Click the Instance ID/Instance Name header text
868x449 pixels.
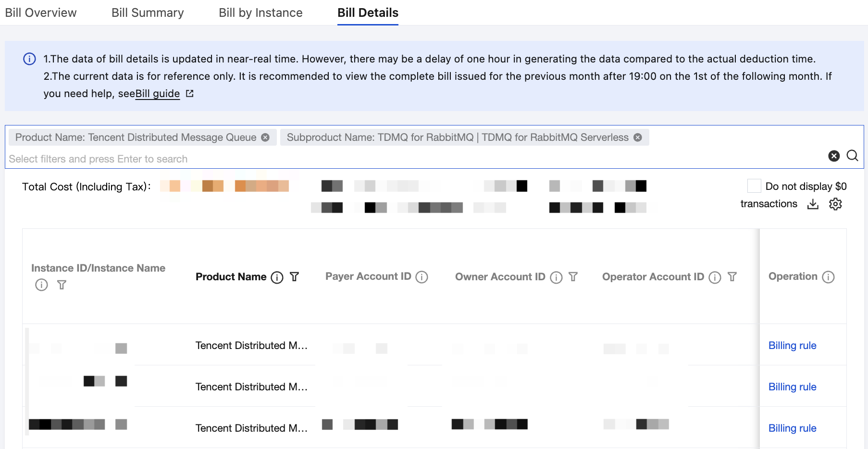99,268
